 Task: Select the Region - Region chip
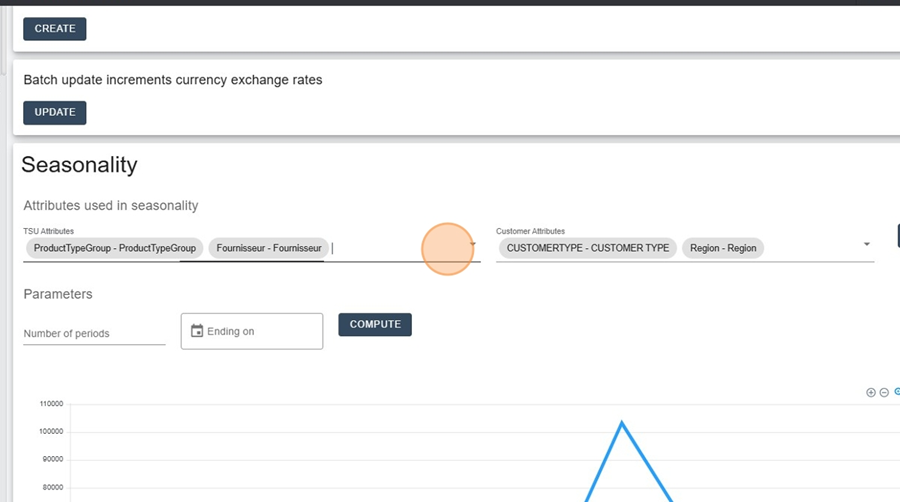pyautogui.click(x=723, y=248)
